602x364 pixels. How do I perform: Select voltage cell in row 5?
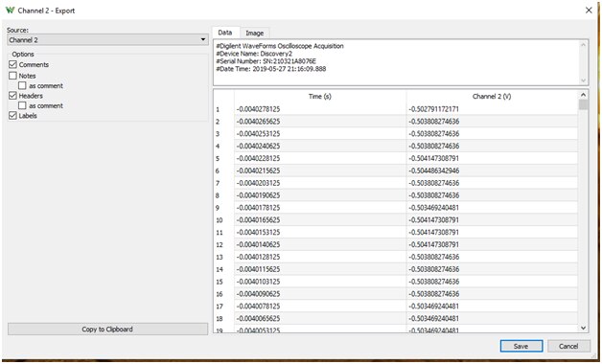tap(492, 158)
